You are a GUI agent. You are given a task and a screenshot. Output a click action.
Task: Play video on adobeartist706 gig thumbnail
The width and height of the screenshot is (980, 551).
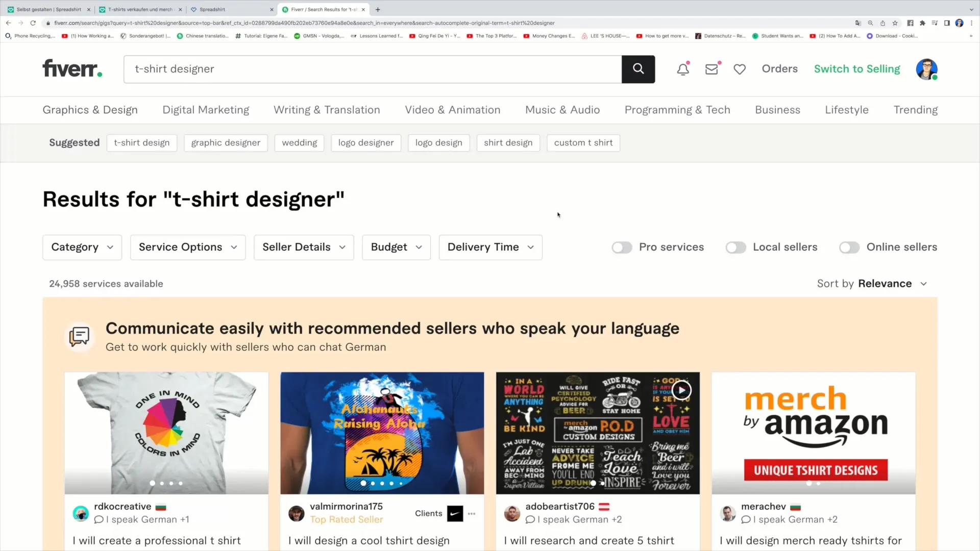[x=681, y=390]
